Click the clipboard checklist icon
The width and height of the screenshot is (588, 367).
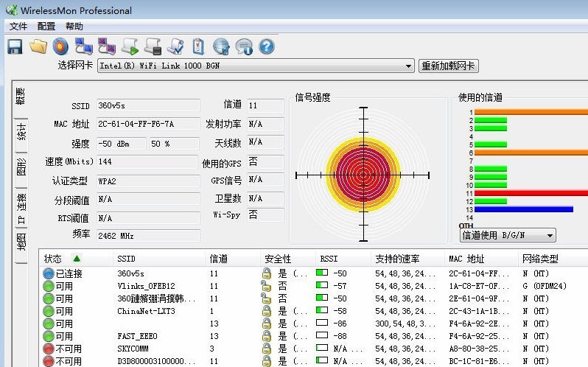click(x=198, y=47)
